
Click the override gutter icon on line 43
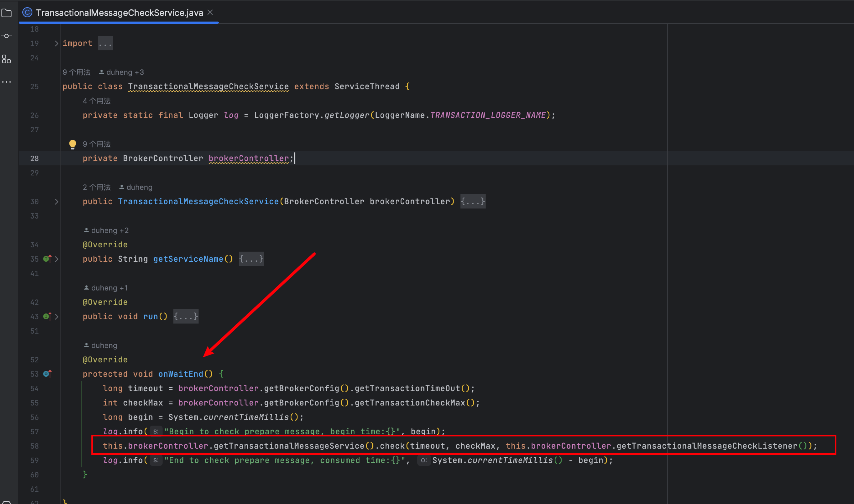click(x=47, y=316)
